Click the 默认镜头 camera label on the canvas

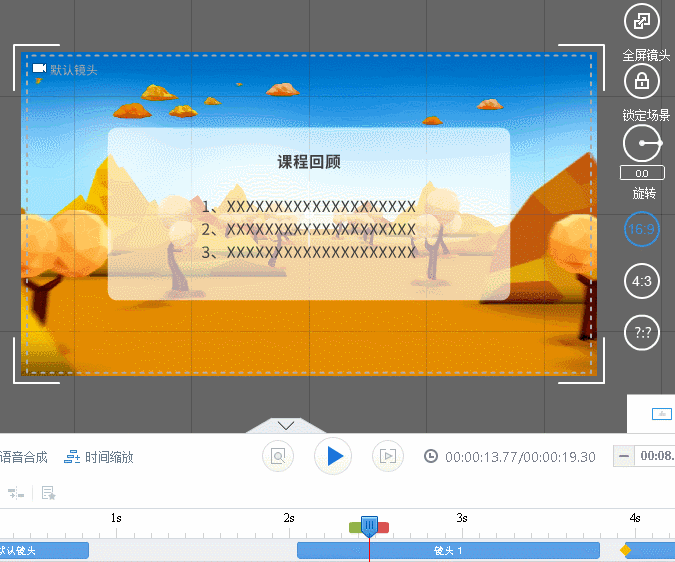pos(65,70)
